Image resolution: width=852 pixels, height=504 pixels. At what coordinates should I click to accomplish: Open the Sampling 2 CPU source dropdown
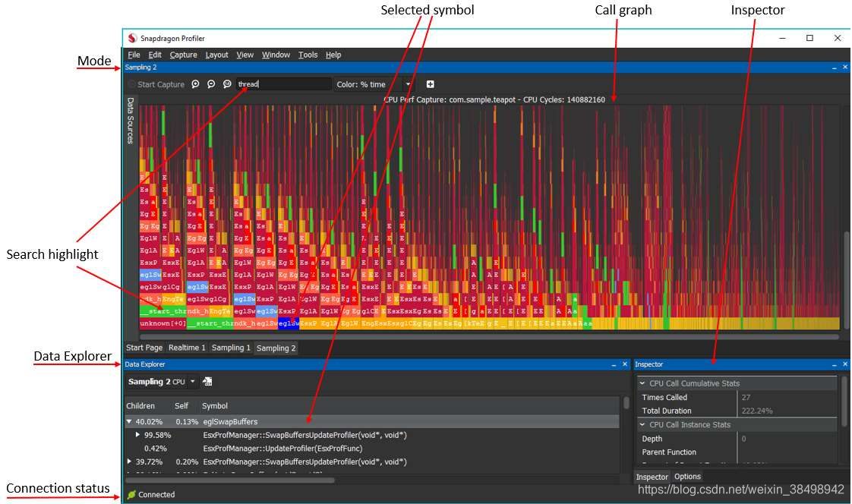(192, 382)
